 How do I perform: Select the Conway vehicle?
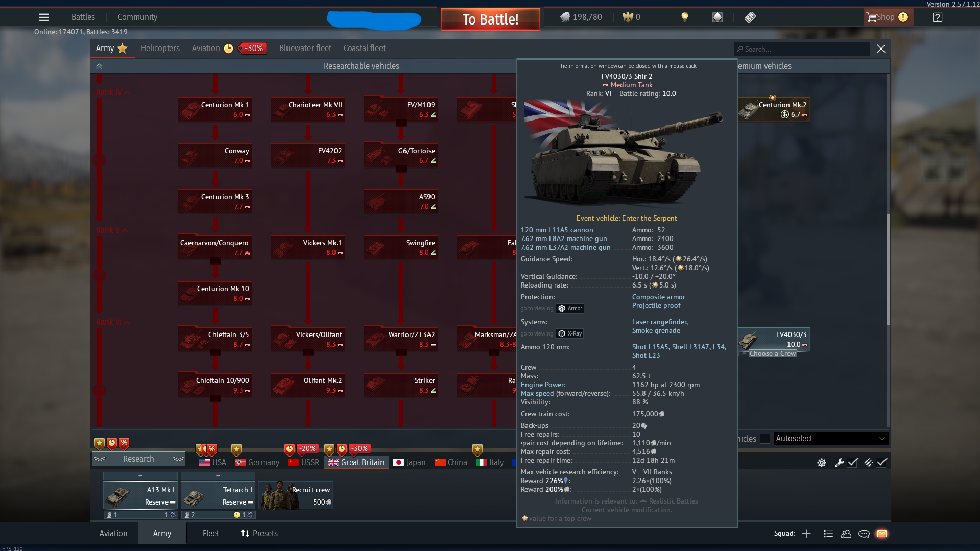tap(215, 156)
